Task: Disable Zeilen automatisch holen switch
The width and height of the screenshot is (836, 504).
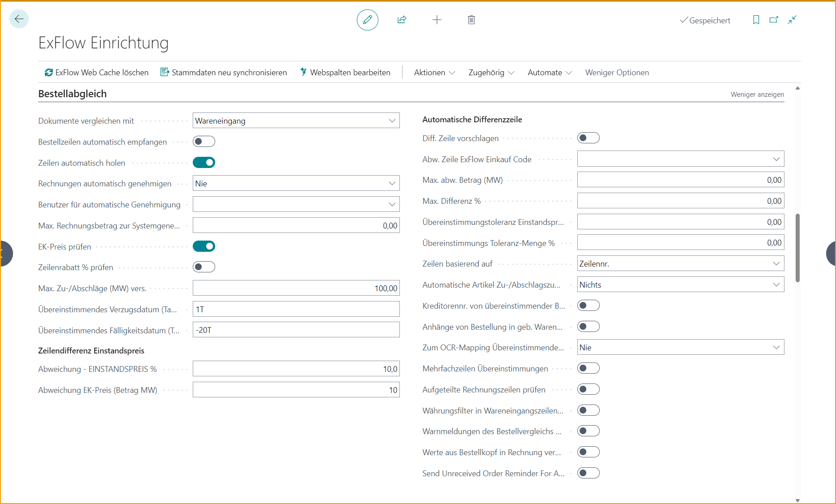Action: [x=204, y=163]
